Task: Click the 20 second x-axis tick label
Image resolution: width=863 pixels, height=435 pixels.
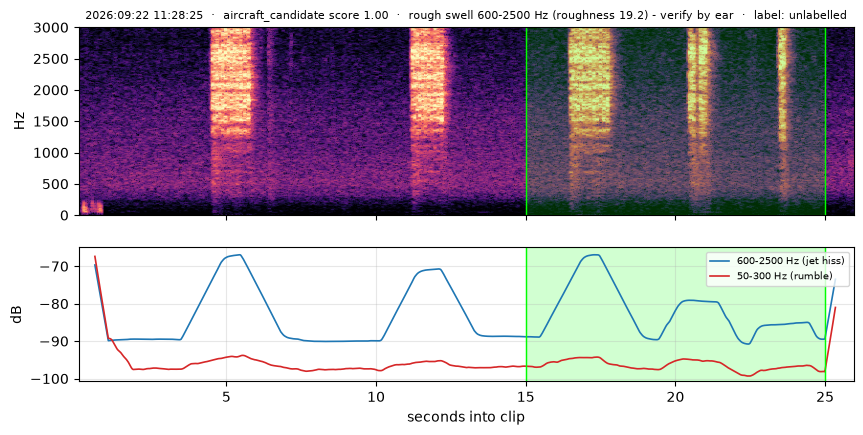Action: pyautogui.click(x=676, y=396)
